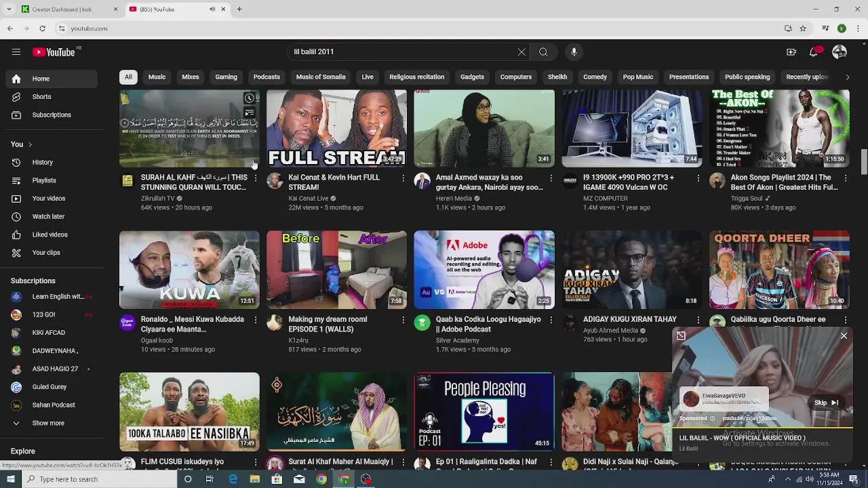Open the notifications bell
The width and height of the screenshot is (868, 488).
[x=814, y=52]
